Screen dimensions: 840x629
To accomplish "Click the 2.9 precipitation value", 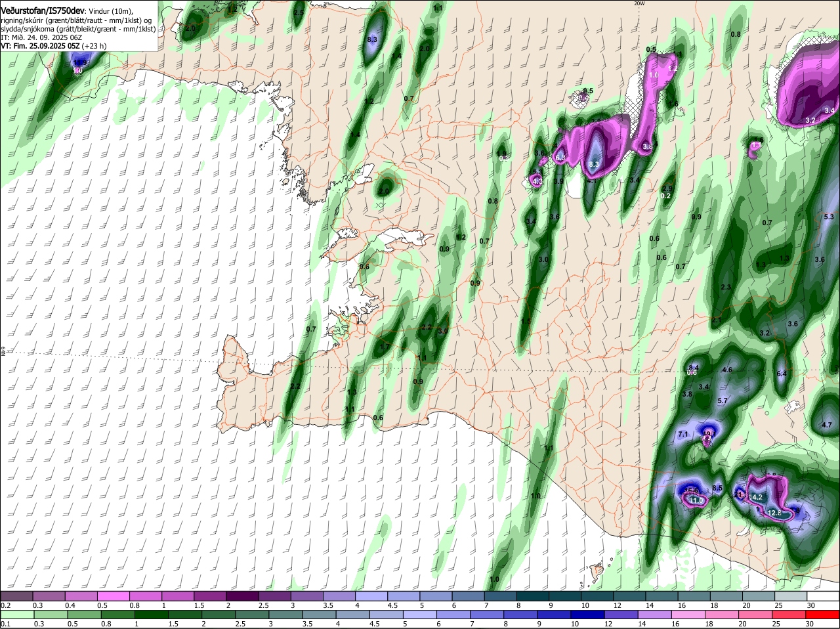I will coord(667,188).
